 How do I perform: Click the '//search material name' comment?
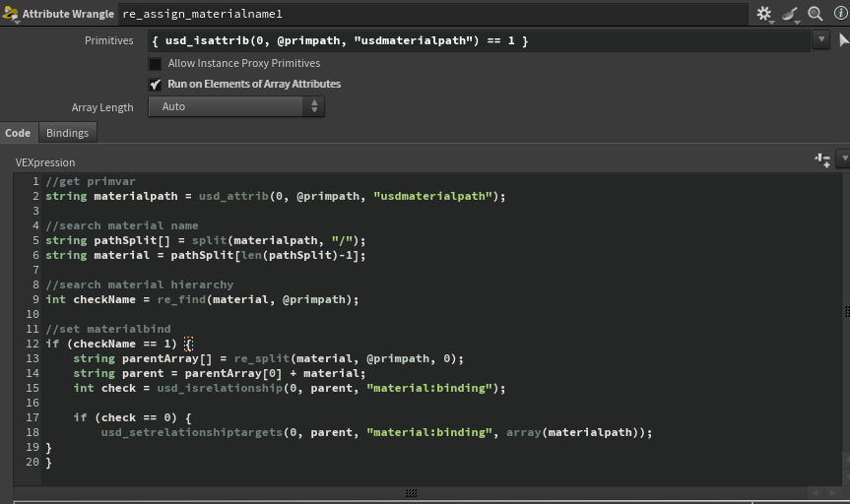click(x=122, y=225)
